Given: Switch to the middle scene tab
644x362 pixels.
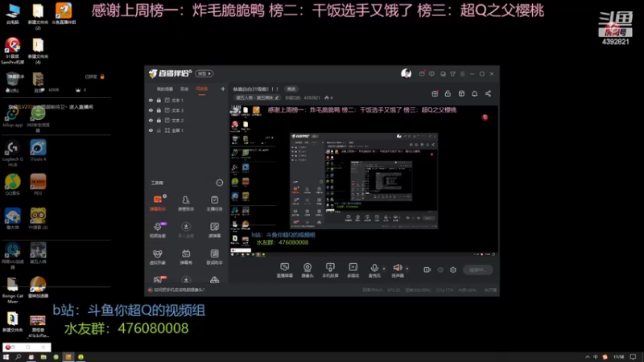Looking at the screenshot, I should [184, 88].
